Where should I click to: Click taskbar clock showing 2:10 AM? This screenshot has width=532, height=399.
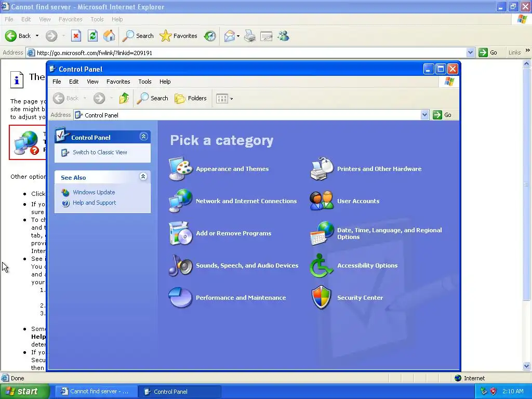pyautogui.click(x=513, y=391)
